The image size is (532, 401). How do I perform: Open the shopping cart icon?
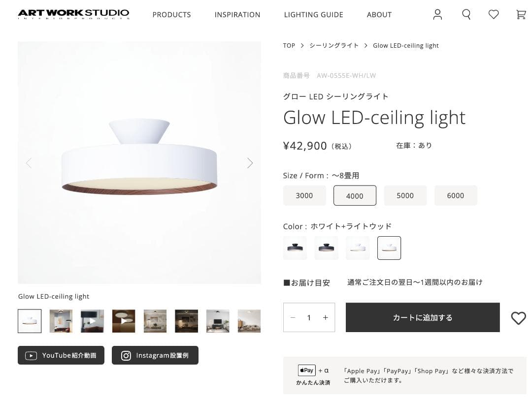(x=521, y=14)
